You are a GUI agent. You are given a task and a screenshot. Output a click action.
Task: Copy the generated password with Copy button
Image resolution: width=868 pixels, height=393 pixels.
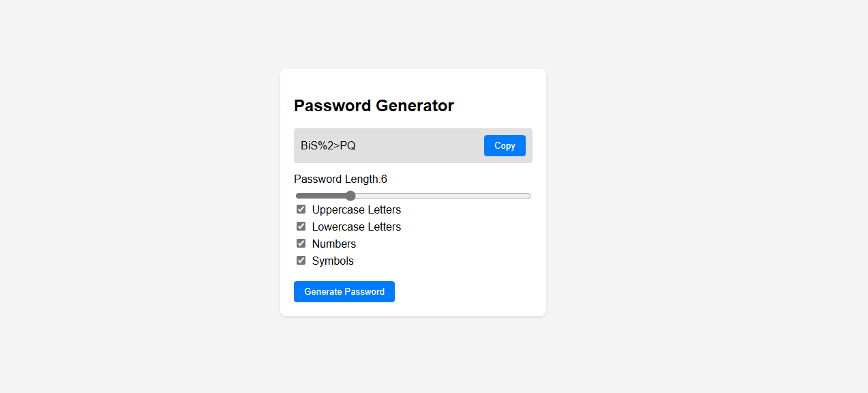click(x=505, y=145)
